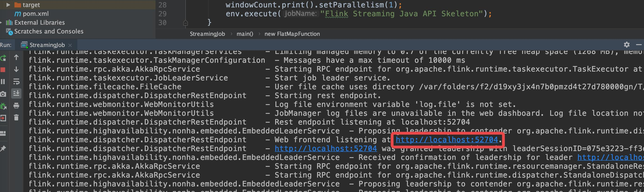Select Scratches and Consoles node
The height and width of the screenshot is (192, 644).
click(49, 31)
